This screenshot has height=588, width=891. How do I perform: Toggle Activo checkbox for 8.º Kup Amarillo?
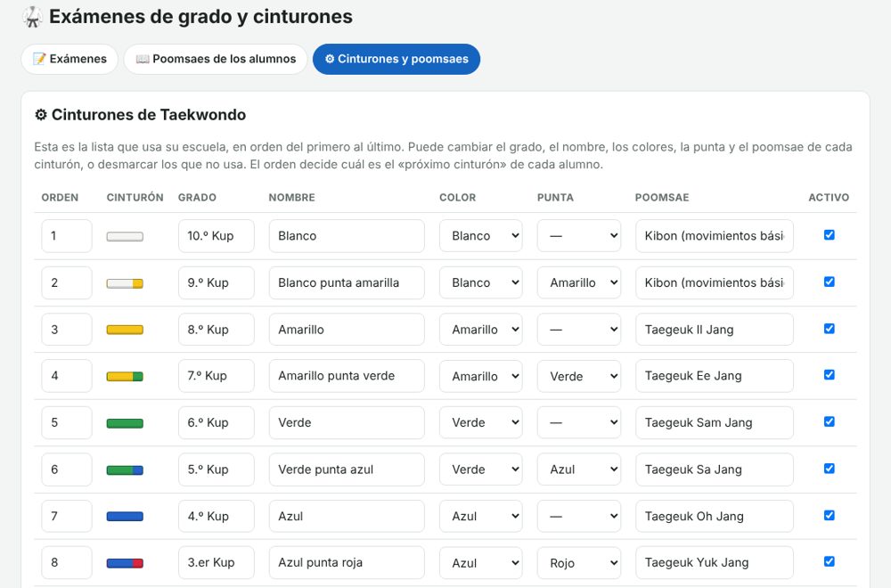coord(829,329)
